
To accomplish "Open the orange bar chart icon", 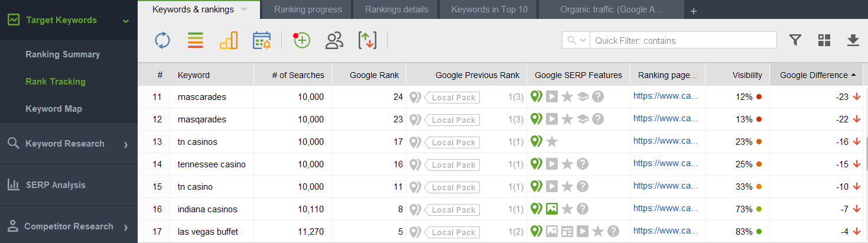I will point(228,40).
